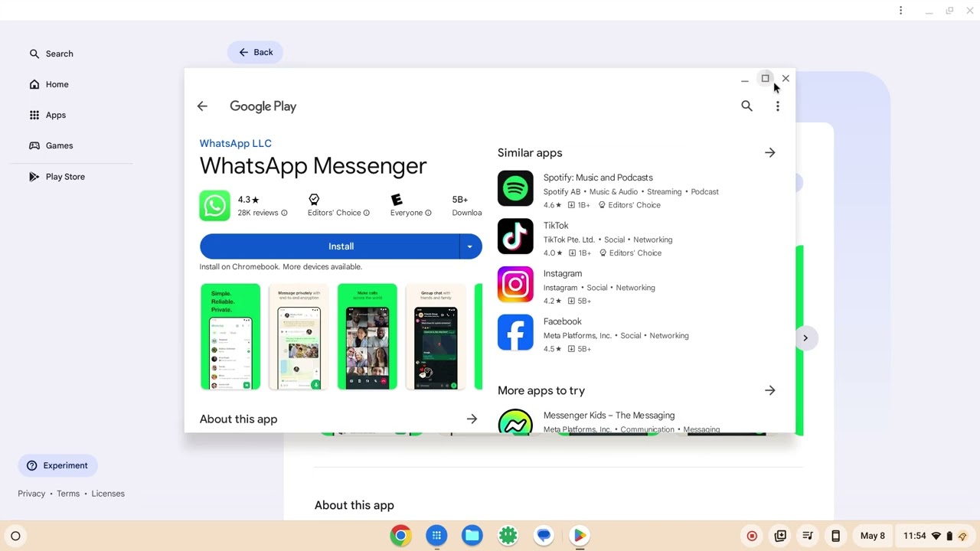
Task: Open Simple Reliable Private screenshot
Action: point(230,337)
